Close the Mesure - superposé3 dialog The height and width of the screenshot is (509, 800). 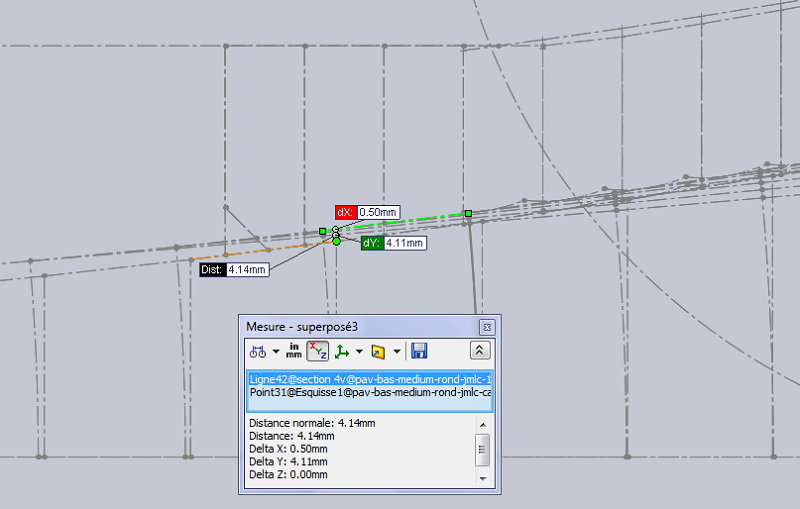[x=487, y=327]
